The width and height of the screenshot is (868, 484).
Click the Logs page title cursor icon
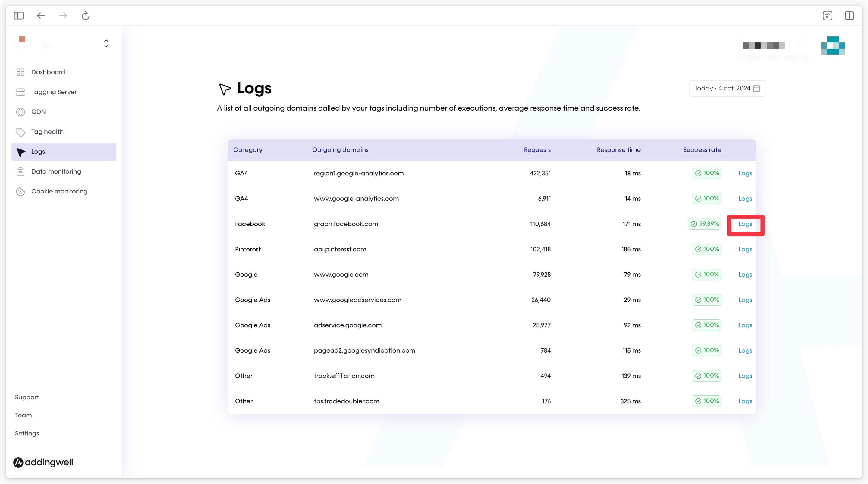pos(225,89)
